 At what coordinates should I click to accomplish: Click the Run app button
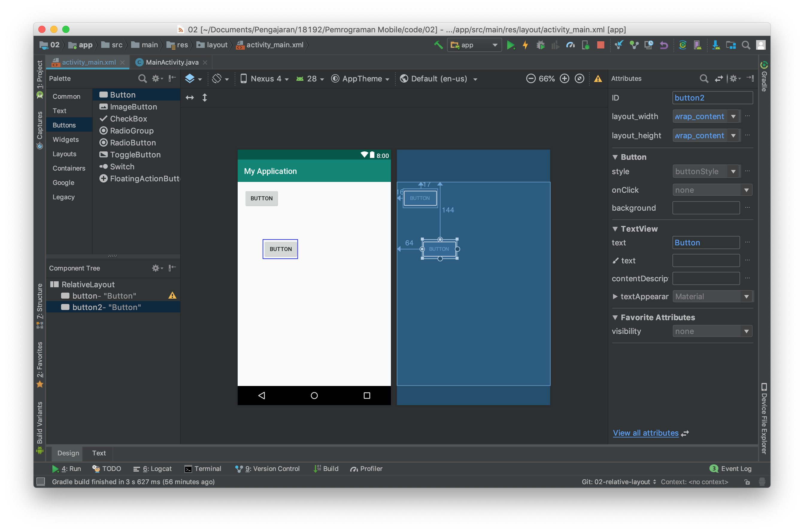pyautogui.click(x=510, y=45)
